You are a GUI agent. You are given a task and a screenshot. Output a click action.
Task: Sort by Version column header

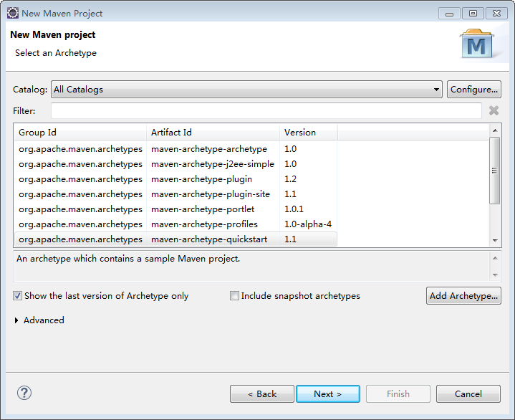309,133
